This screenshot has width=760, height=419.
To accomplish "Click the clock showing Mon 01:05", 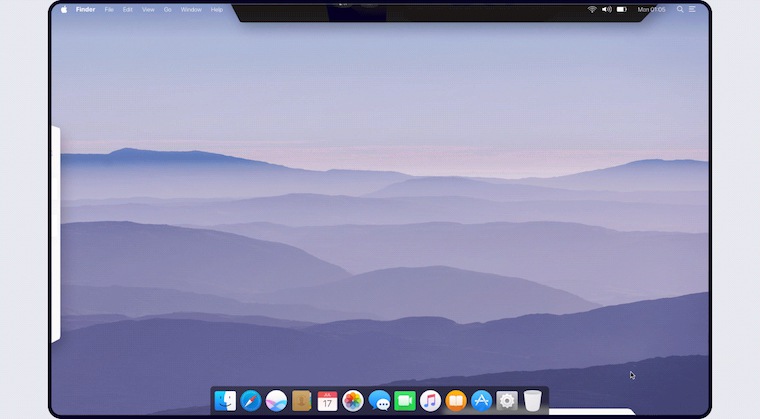I will coord(651,9).
